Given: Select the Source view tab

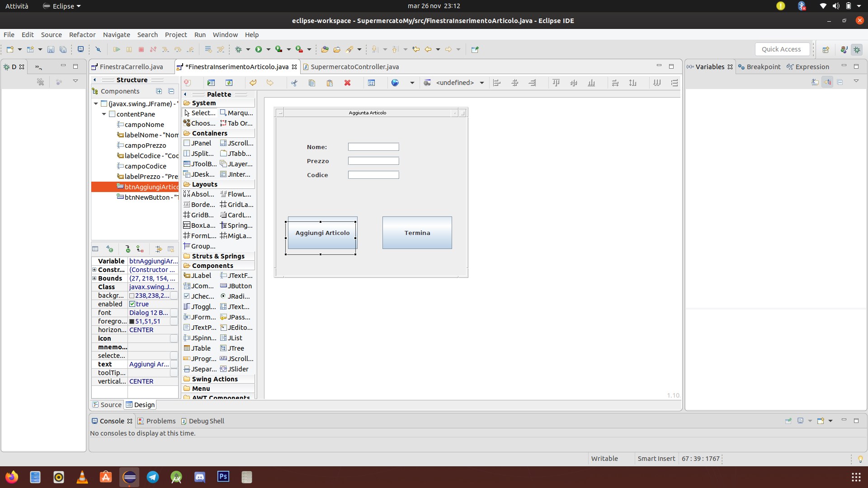Looking at the screenshot, I should [107, 404].
